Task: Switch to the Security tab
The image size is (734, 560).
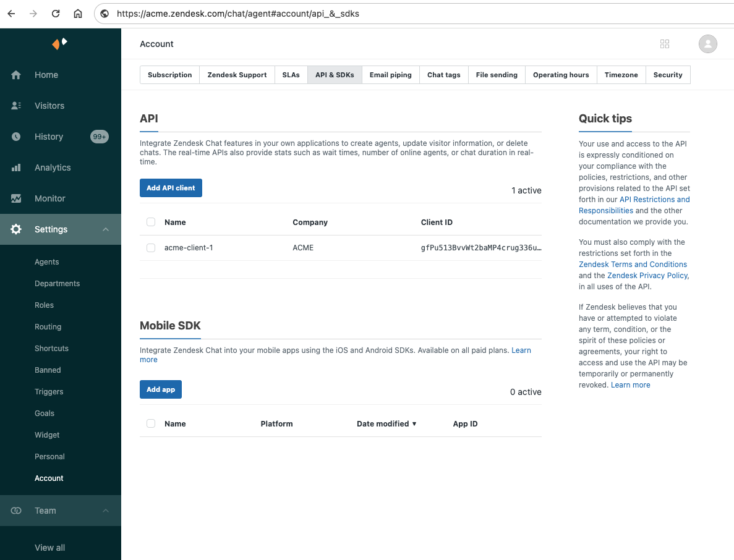Action: pyautogui.click(x=668, y=75)
